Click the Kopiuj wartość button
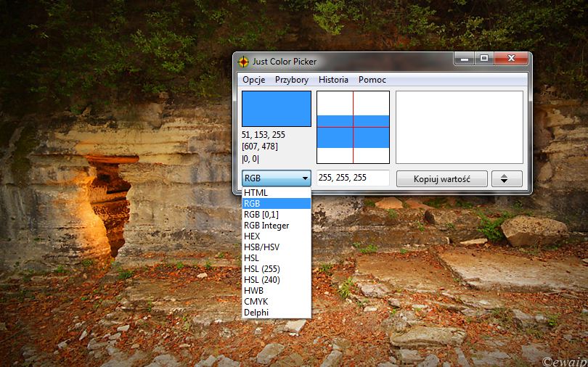Image resolution: width=588 pixels, height=367 pixels. [442, 178]
